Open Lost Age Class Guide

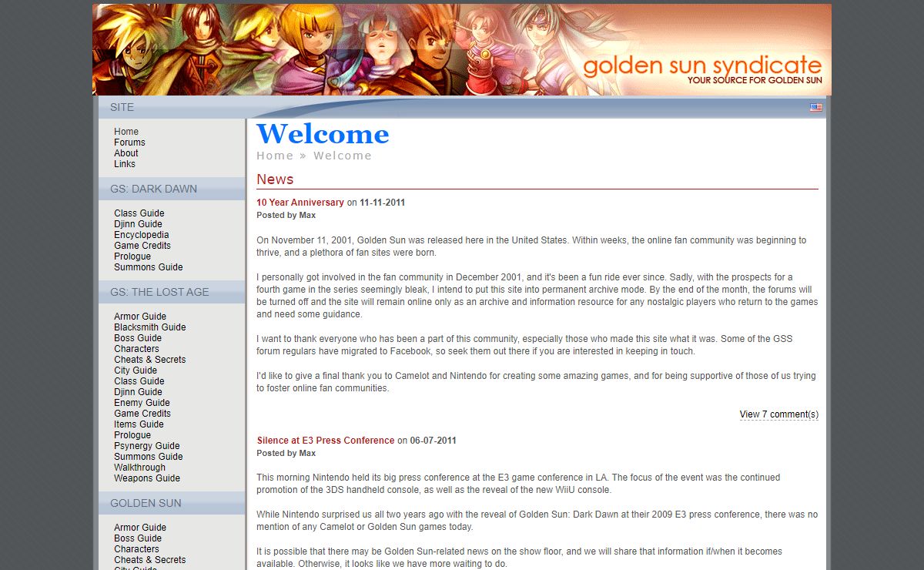[x=139, y=381]
